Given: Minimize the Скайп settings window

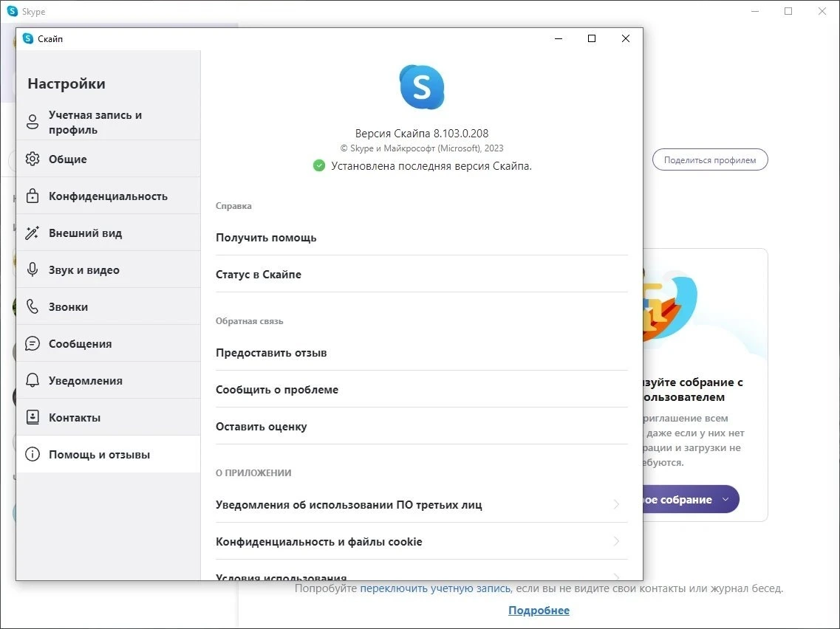Looking at the screenshot, I should (x=559, y=38).
